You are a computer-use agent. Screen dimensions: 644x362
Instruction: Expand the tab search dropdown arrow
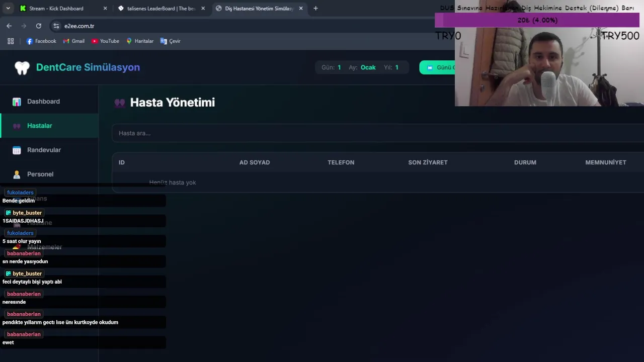pyautogui.click(x=8, y=9)
